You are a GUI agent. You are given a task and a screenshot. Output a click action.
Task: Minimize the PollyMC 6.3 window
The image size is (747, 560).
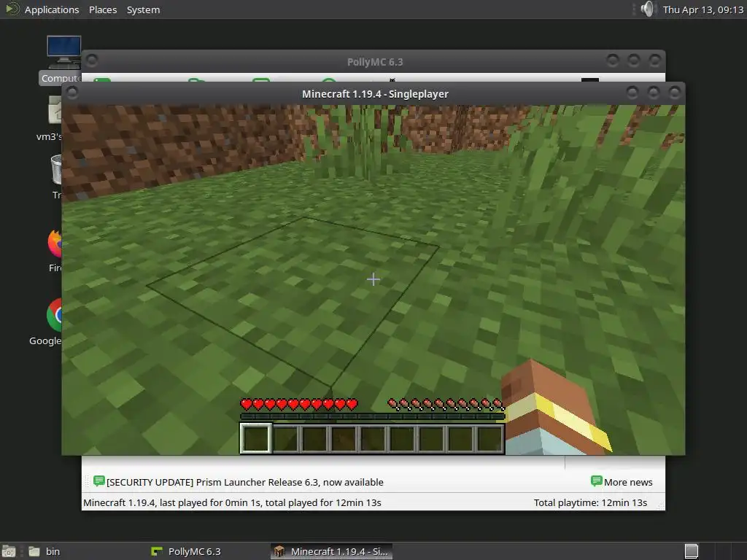coord(613,61)
